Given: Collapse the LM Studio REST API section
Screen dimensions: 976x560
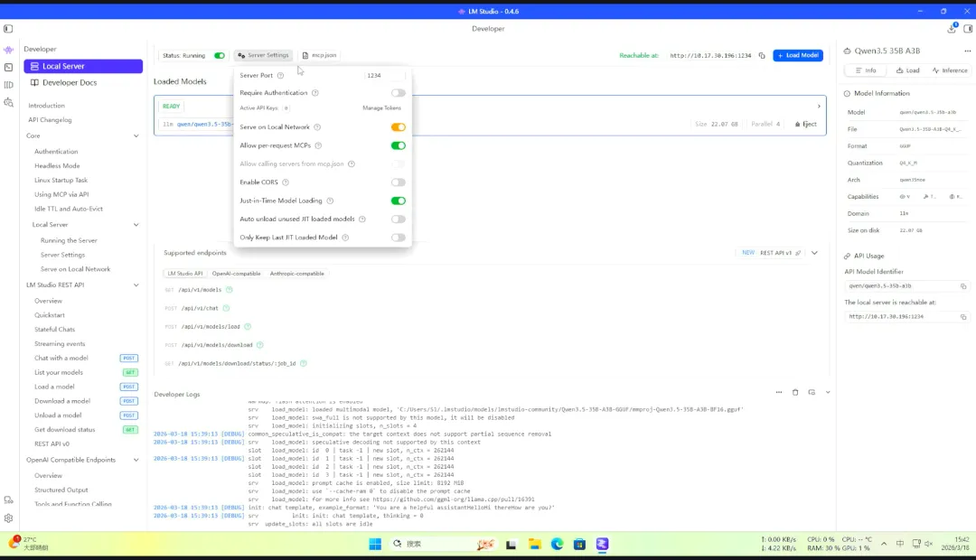Looking at the screenshot, I should pyautogui.click(x=136, y=285).
